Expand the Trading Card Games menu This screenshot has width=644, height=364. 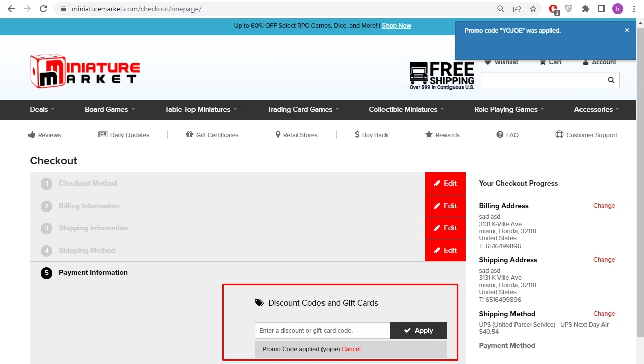point(303,109)
